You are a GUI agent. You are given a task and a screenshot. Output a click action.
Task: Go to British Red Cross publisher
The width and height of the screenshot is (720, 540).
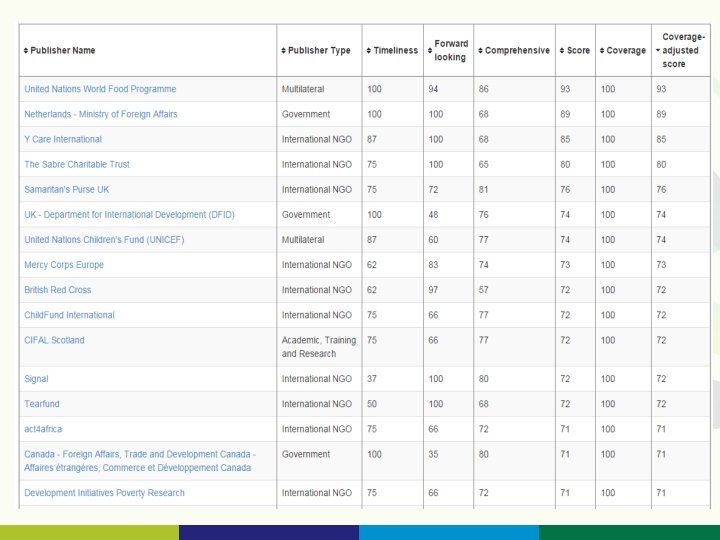(x=57, y=290)
